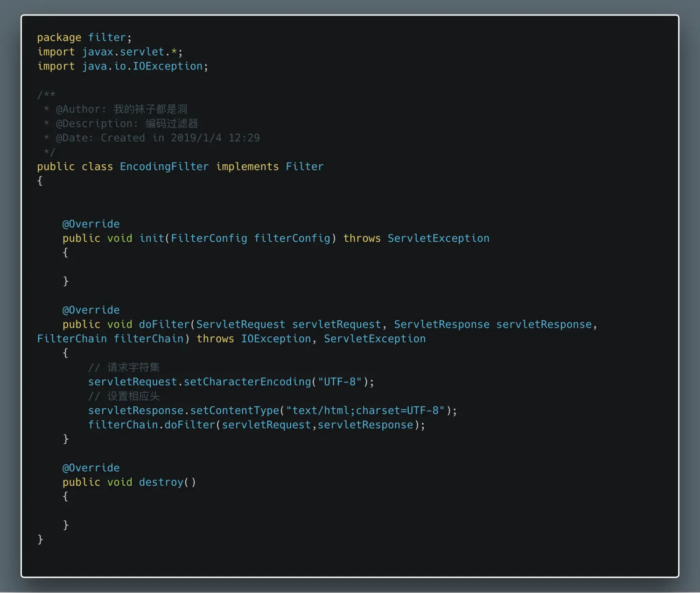
Task: Click the 'destroy()' method name
Action: coord(168,482)
